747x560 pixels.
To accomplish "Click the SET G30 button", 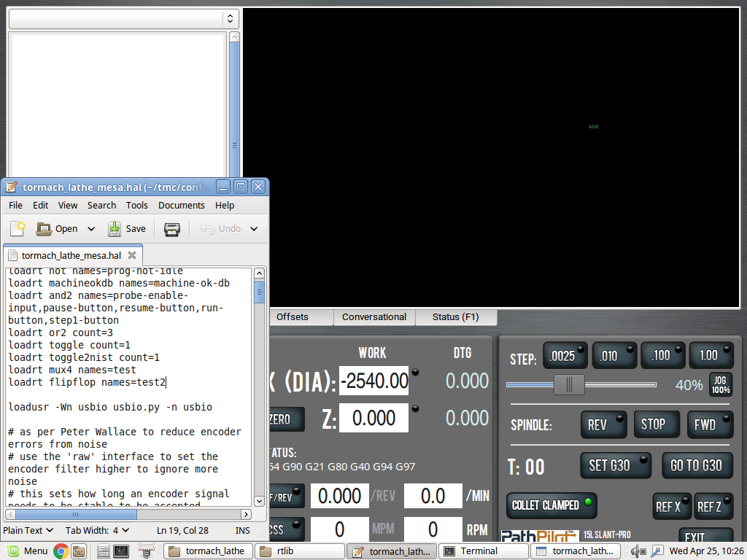I will (615, 465).
